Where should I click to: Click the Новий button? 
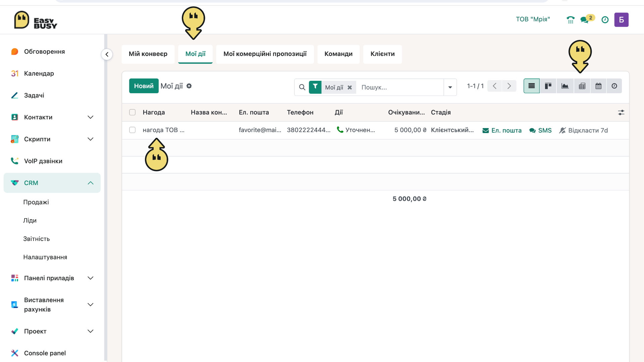144,86
